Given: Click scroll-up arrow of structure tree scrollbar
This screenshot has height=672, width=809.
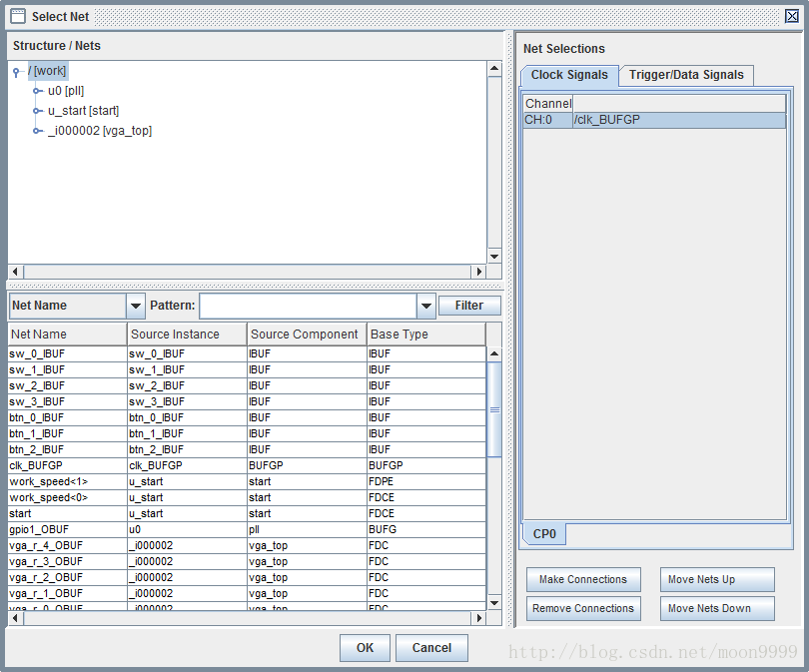Looking at the screenshot, I should click(494, 69).
